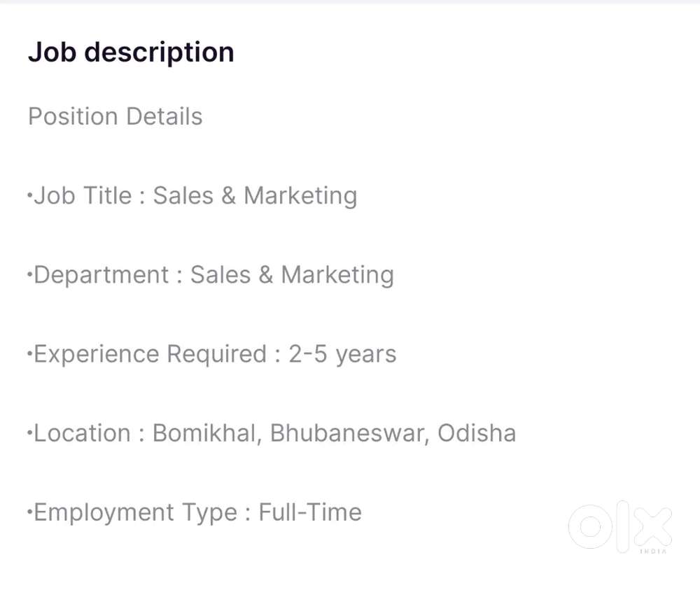Click the "2-5 years" experience value
This screenshot has height=590, width=700.
point(342,353)
